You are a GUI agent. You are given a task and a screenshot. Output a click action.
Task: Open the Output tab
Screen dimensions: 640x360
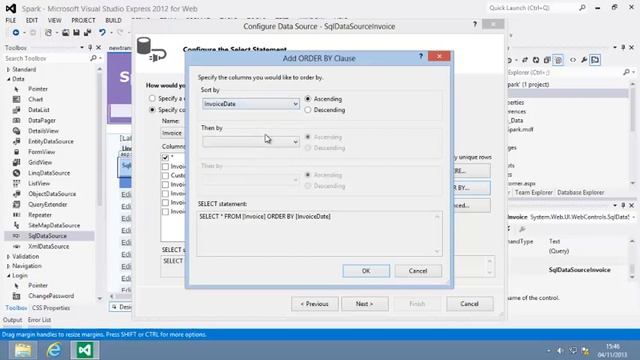click(x=12, y=320)
